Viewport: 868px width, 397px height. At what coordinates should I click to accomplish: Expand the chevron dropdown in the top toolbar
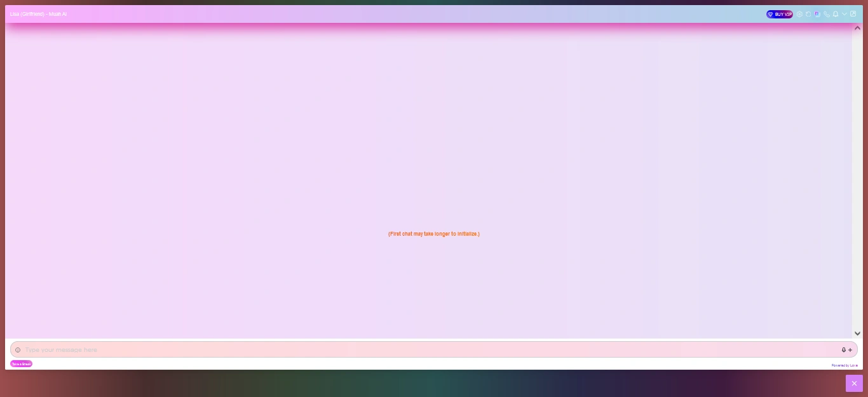[x=844, y=14]
